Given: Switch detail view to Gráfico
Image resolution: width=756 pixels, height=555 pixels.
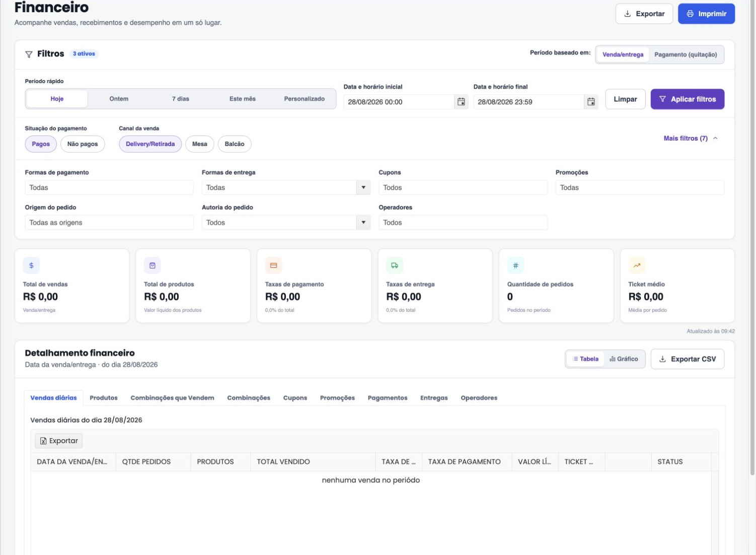Looking at the screenshot, I should [624, 359].
